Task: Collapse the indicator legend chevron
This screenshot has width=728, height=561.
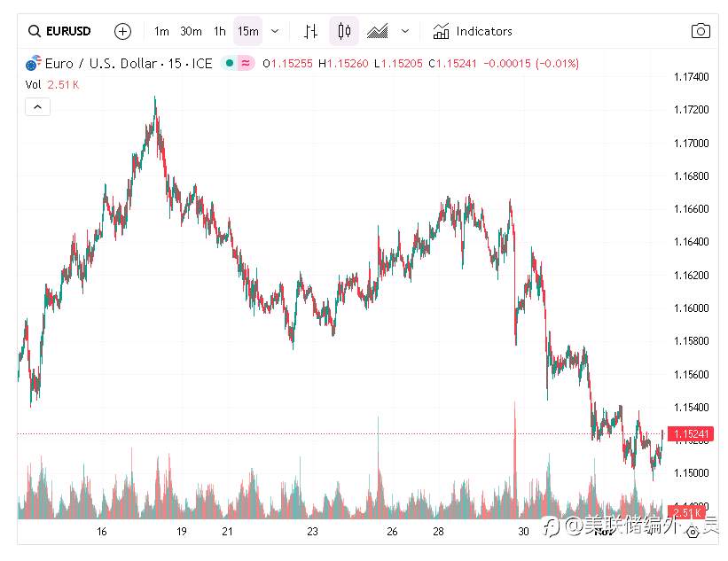Action: click(37, 107)
